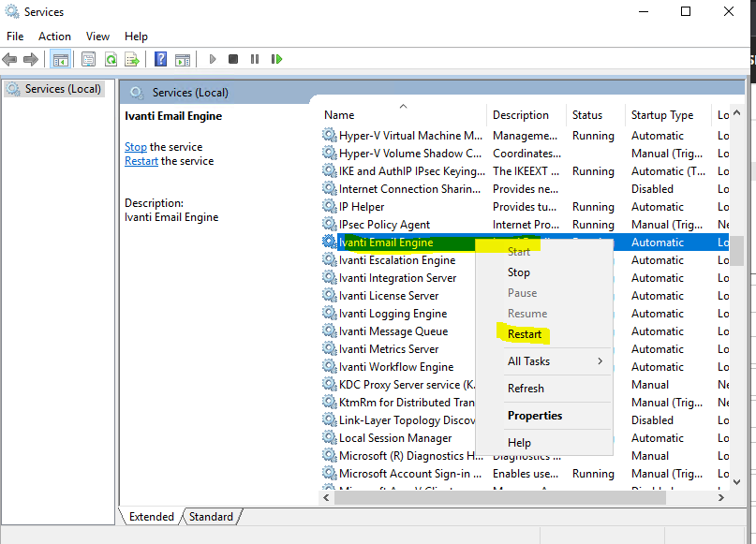This screenshot has height=544, width=756.
Task: Pause the service via the pause toolbar icon
Action: (255, 58)
